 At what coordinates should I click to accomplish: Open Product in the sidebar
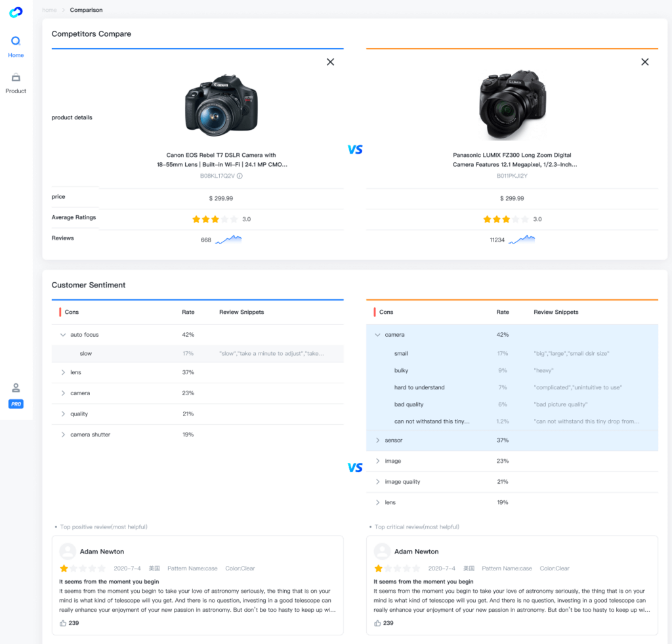(16, 83)
